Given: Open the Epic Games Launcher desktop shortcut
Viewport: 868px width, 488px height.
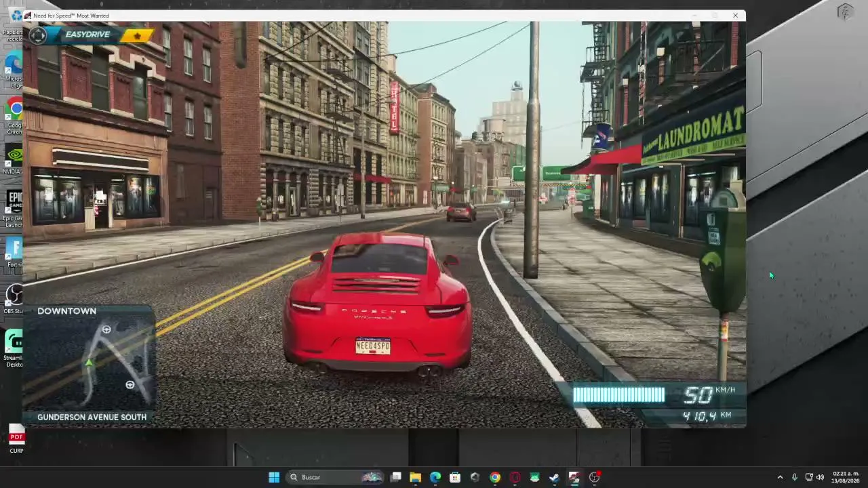Looking at the screenshot, I should [x=12, y=209].
